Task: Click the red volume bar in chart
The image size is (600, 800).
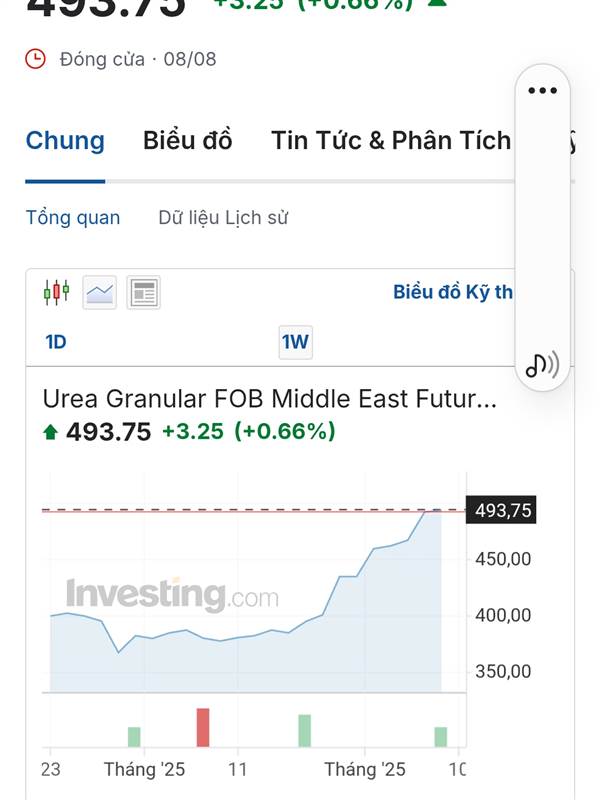Action: [x=203, y=728]
